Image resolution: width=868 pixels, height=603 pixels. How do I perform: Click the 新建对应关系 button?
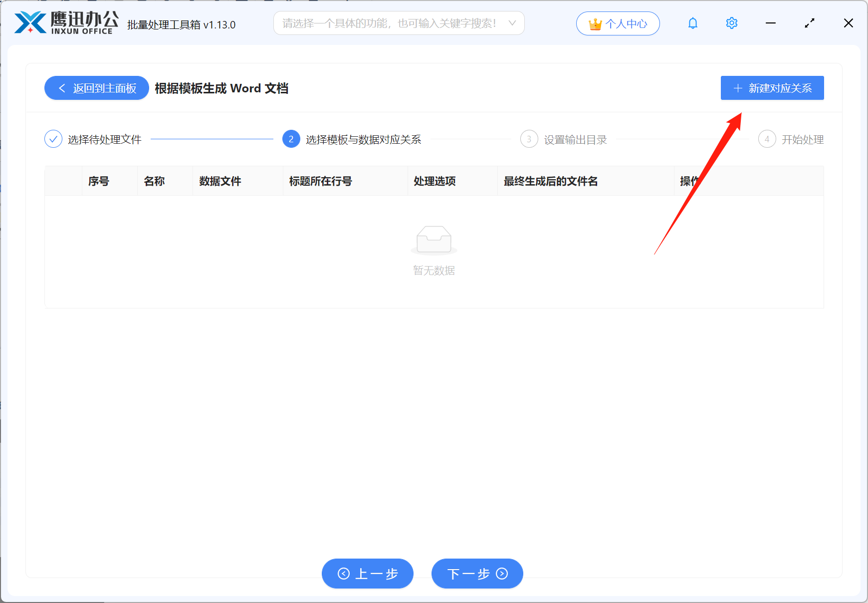tap(772, 88)
